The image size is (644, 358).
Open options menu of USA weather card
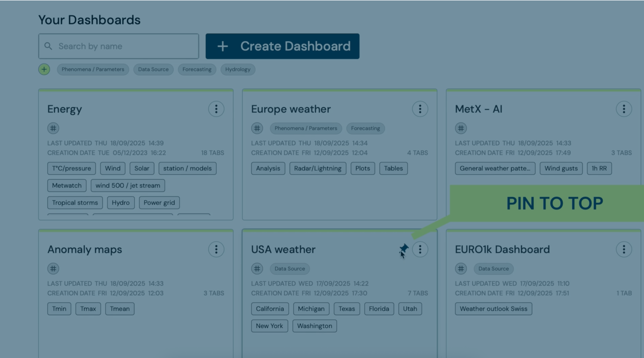point(420,249)
